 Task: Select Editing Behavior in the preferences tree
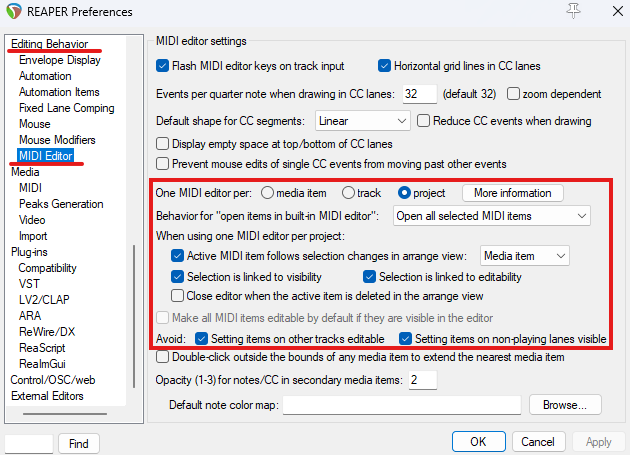[x=49, y=44]
